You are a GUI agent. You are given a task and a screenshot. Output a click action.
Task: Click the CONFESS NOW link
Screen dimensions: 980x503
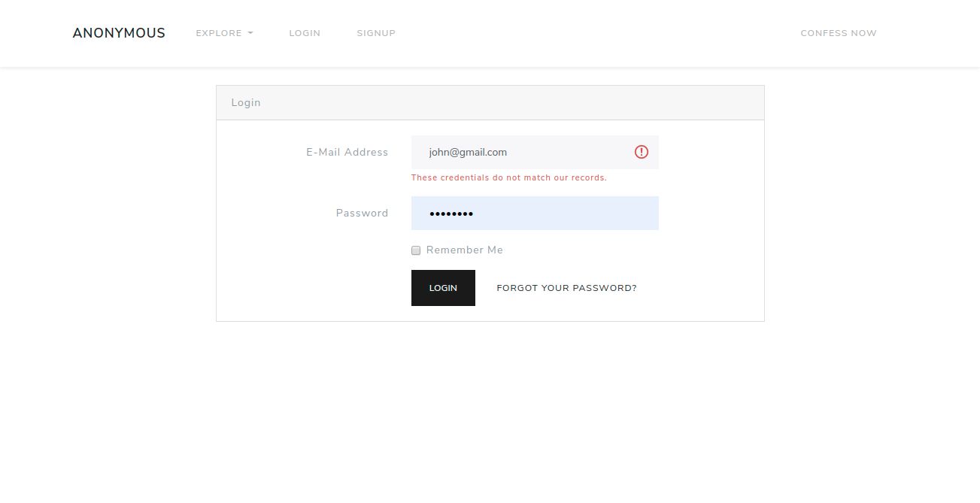pyautogui.click(x=838, y=33)
